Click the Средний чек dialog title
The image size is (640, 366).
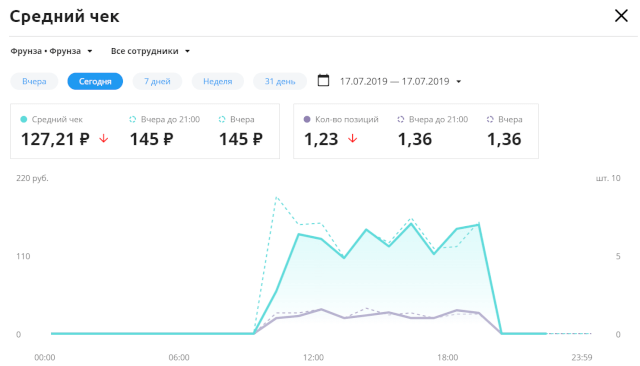pos(64,17)
